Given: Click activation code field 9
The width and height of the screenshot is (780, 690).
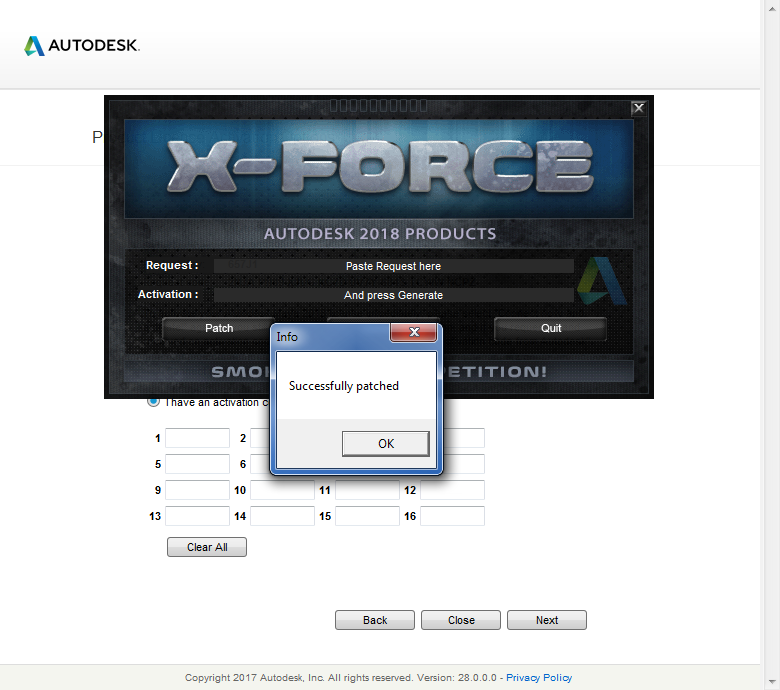Looking at the screenshot, I should coord(197,490).
